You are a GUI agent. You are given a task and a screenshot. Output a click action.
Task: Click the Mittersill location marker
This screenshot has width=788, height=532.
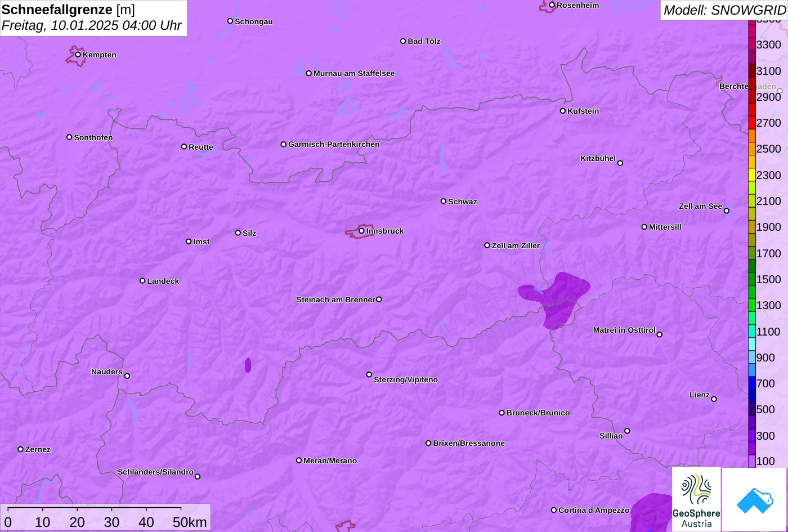[644, 227]
